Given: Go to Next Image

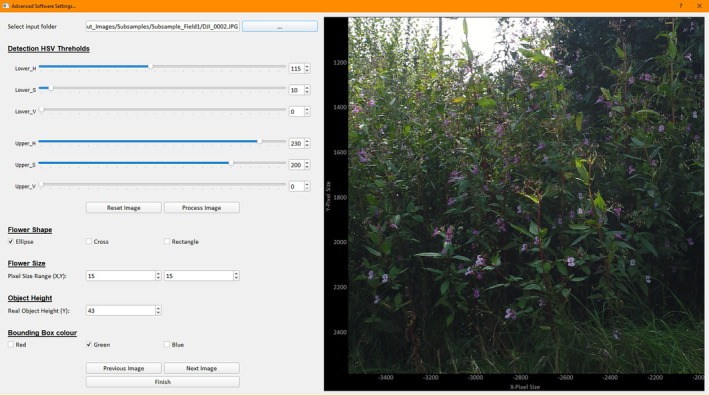Looking at the screenshot, I should [x=202, y=368].
